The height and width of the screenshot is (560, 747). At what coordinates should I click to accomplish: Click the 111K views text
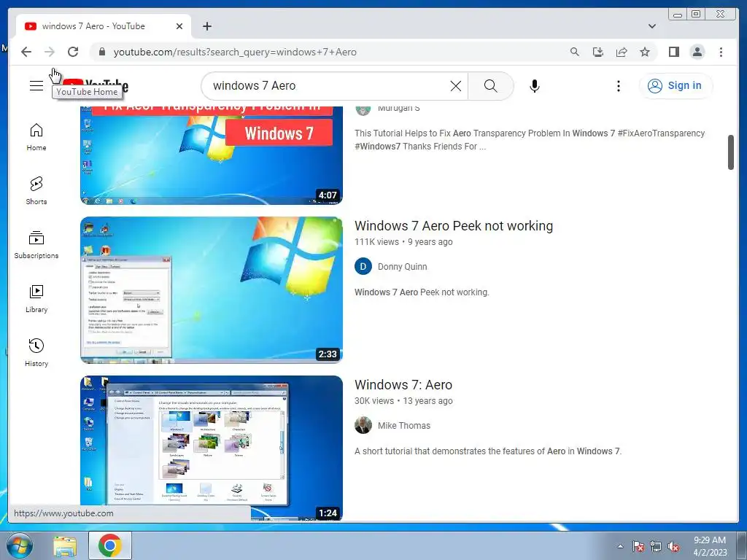[376, 242]
